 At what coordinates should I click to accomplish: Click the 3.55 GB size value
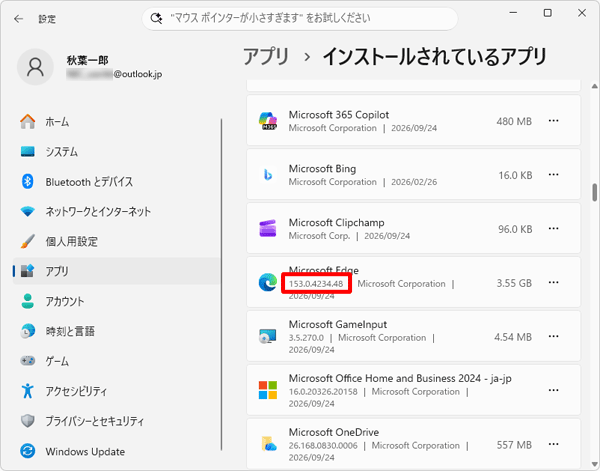514,283
